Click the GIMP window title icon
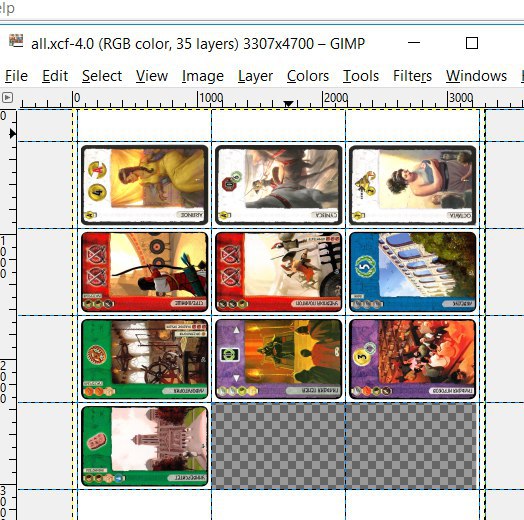The height and width of the screenshot is (520, 524). point(16,41)
